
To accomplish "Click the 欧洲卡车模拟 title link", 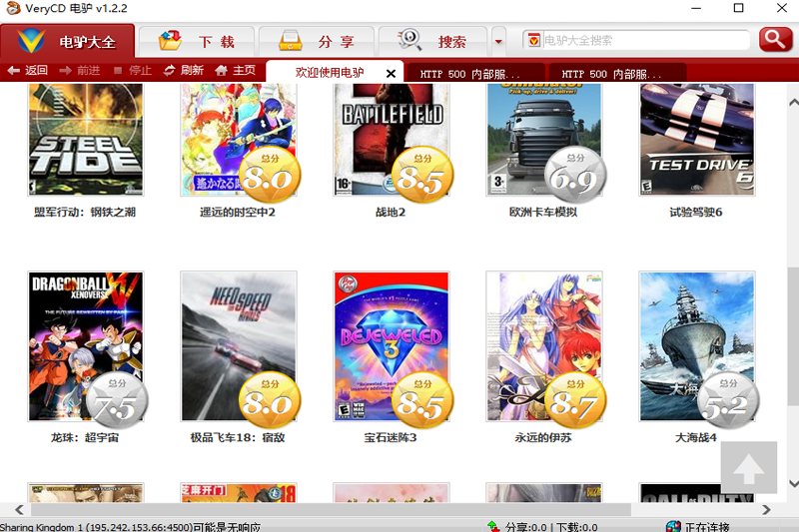I will [x=543, y=213].
